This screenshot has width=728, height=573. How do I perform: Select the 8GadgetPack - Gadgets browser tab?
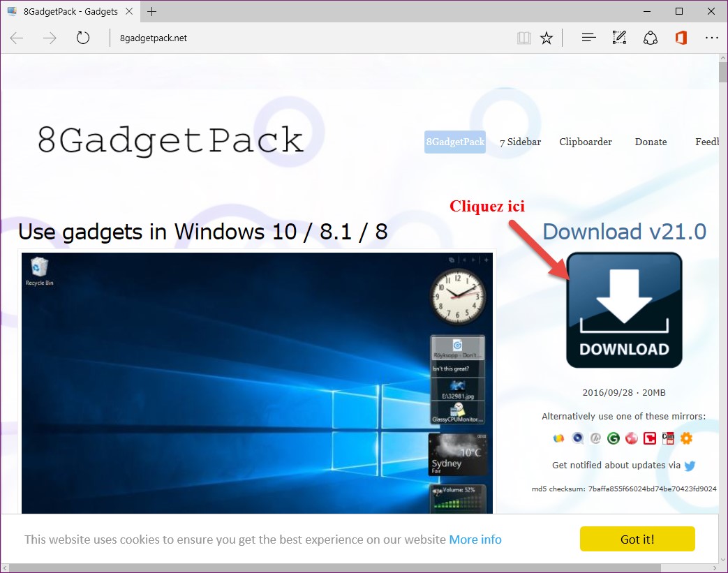point(70,12)
